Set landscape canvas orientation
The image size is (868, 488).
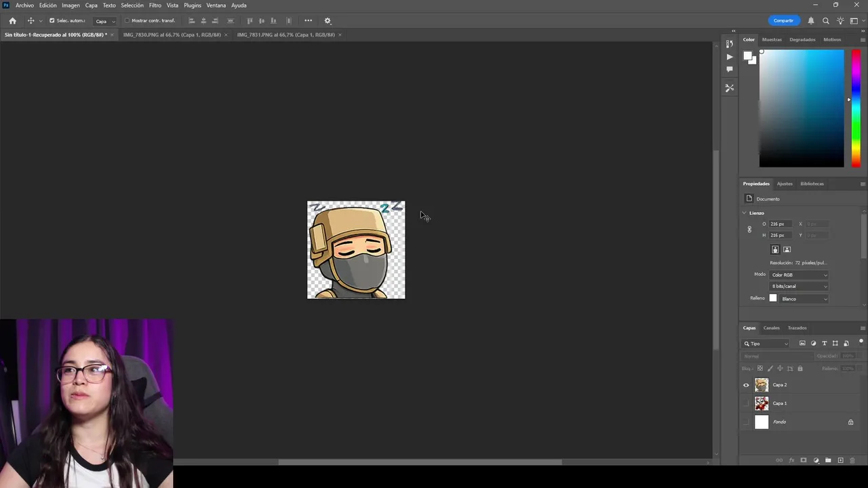787,249
